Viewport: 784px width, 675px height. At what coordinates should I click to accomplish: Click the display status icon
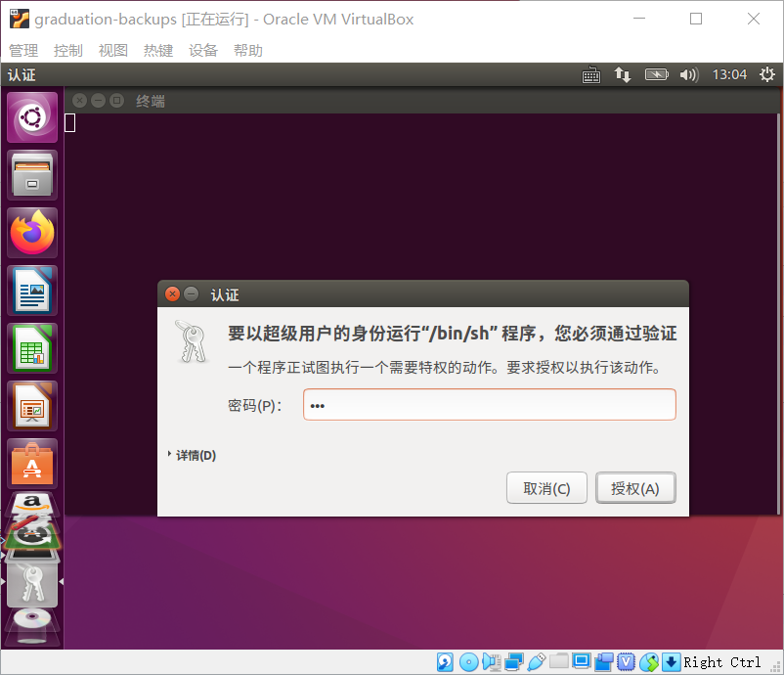(582, 661)
